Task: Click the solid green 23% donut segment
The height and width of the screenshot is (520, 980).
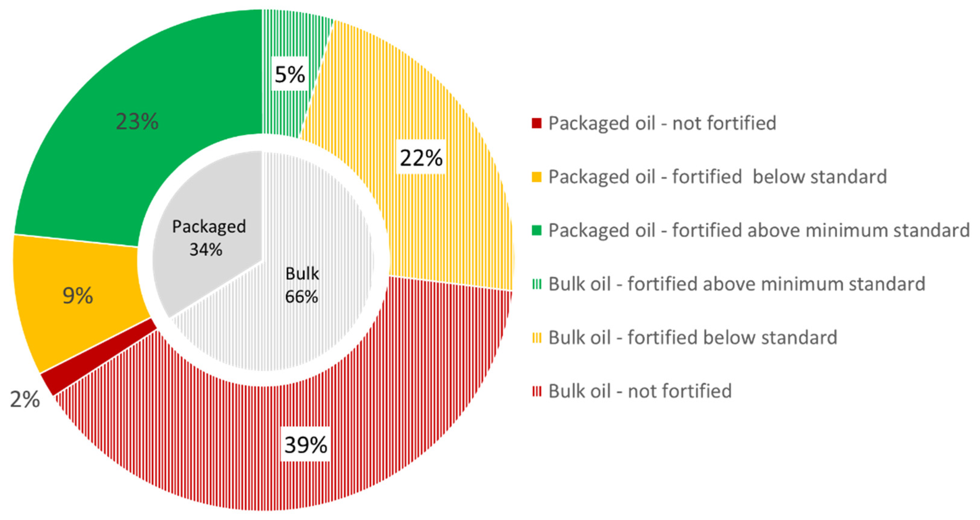Action: point(137,122)
